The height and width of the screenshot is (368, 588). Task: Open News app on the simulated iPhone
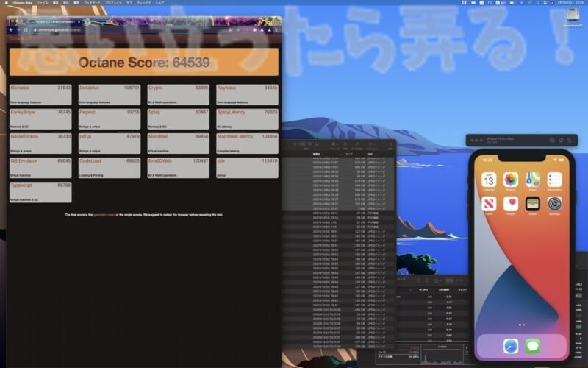pyautogui.click(x=489, y=204)
